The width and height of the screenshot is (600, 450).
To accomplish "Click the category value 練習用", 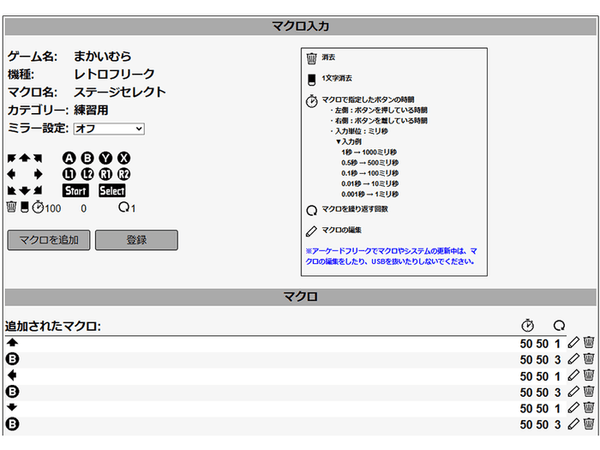I will [91, 110].
